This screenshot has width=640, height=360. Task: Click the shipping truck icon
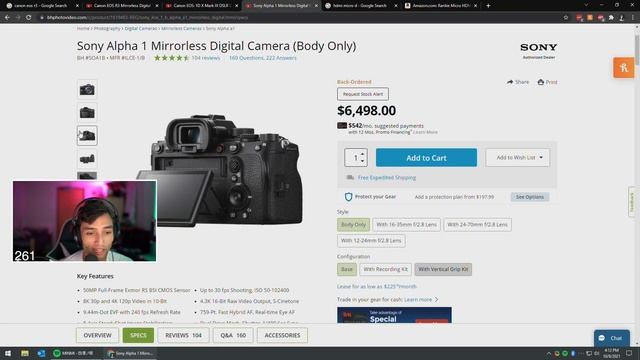pyautogui.click(x=350, y=178)
